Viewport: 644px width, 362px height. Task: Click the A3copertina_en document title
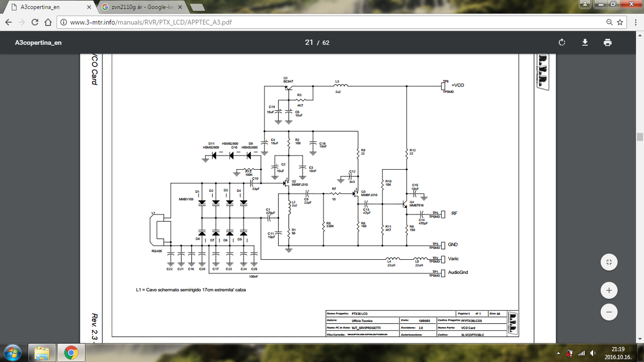(38, 42)
